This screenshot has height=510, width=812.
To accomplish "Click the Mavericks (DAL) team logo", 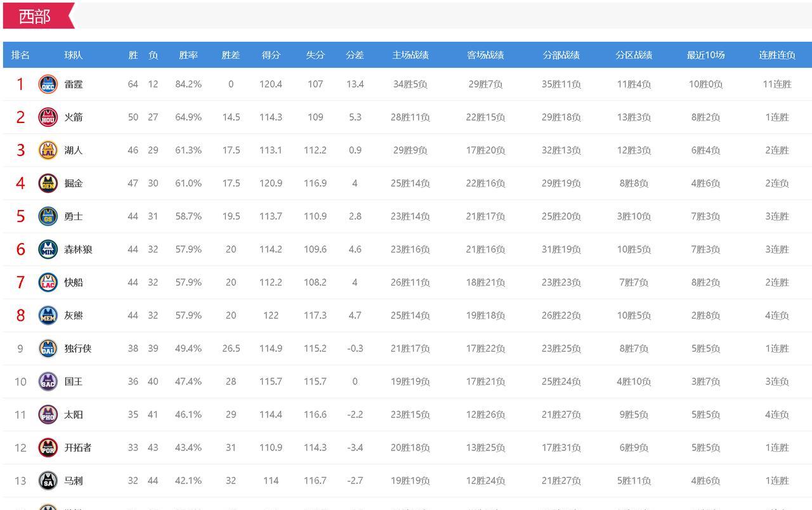I will click(x=48, y=348).
